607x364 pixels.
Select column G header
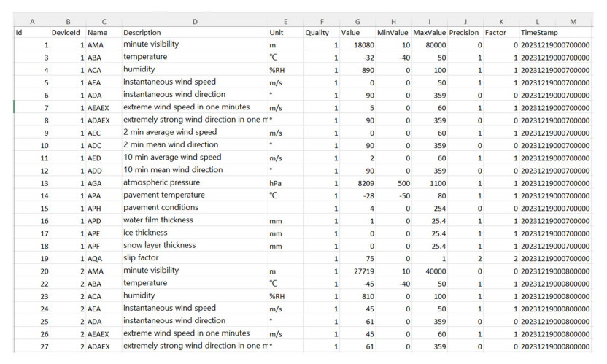tap(357, 21)
